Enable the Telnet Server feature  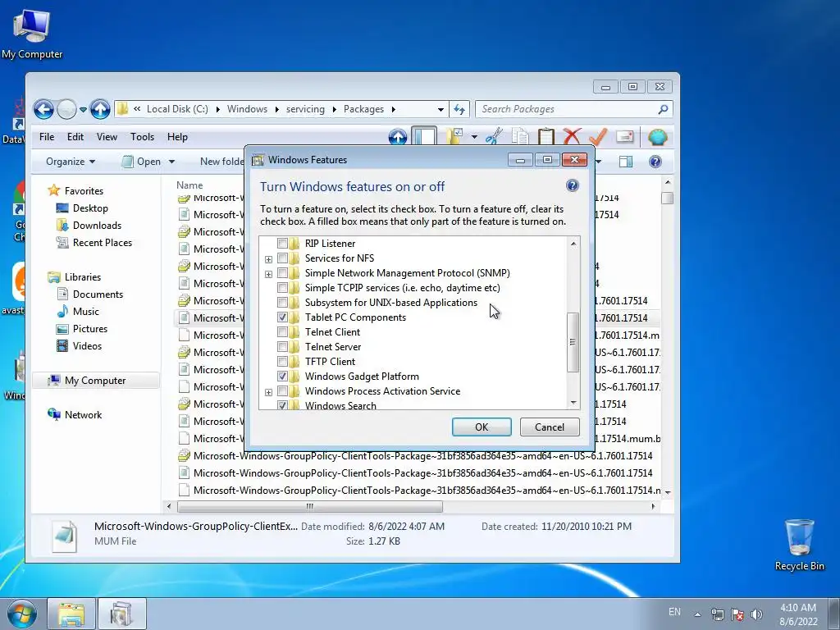coord(282,347)
